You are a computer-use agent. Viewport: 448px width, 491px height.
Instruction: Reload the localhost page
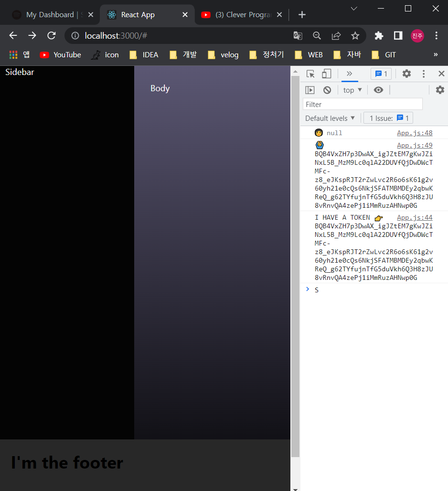[x=51, y=35]
